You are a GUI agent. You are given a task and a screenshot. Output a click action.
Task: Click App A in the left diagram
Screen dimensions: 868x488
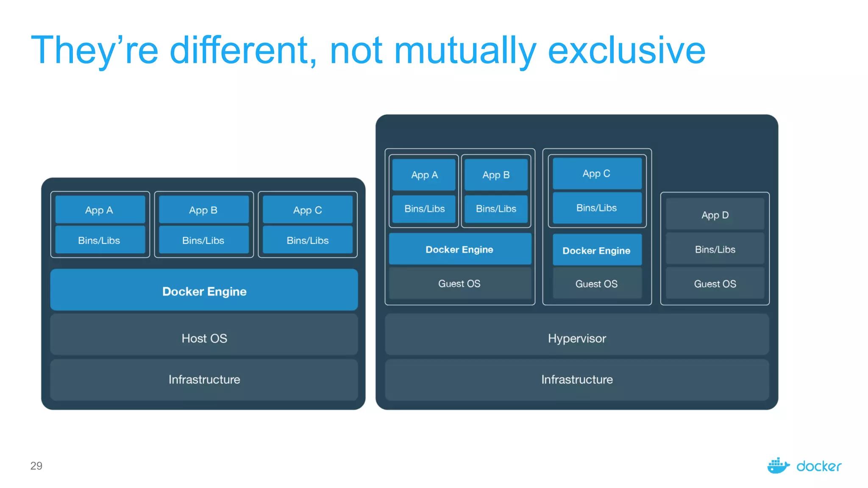pyautogui.click(x=99, y=210)
